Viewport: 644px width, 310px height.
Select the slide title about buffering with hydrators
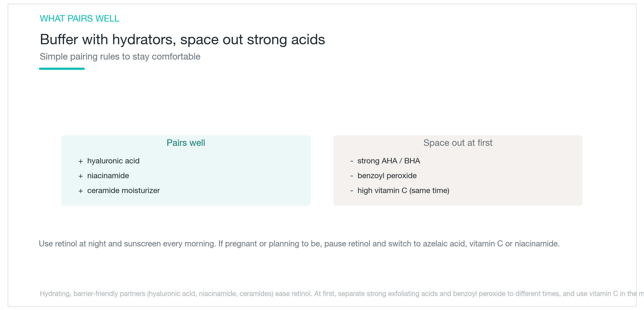pyautogui.click(x=182, y=40)
